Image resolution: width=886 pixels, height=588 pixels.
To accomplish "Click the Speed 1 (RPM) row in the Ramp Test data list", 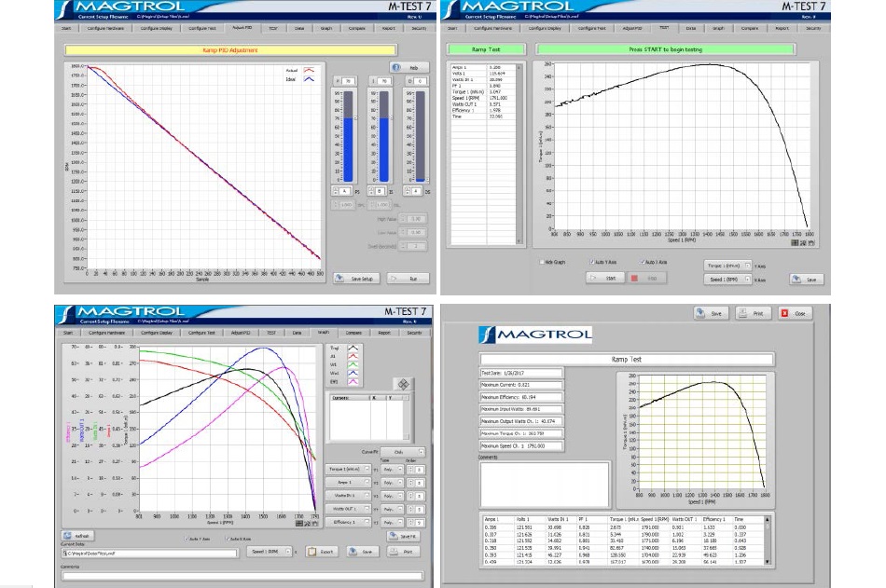I will (x=484, y=98).
